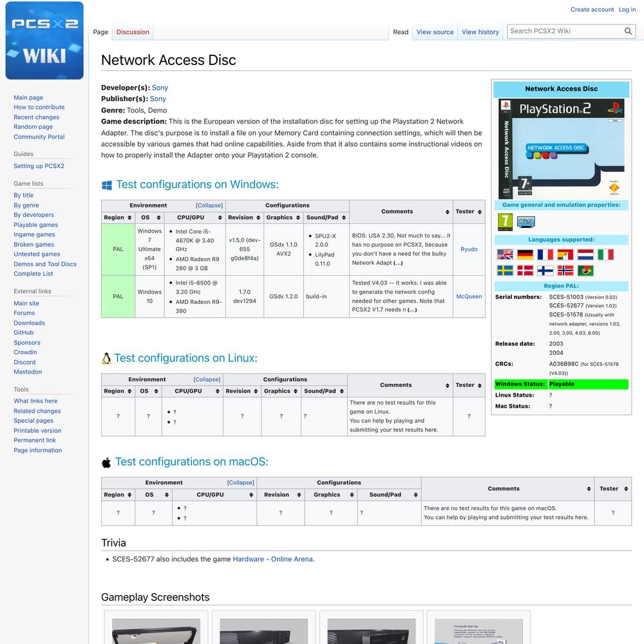Screen dimensions: 644x644
Task: Click the Spanish flag icon
Action: pyautogui.click(x=565, y=254)
